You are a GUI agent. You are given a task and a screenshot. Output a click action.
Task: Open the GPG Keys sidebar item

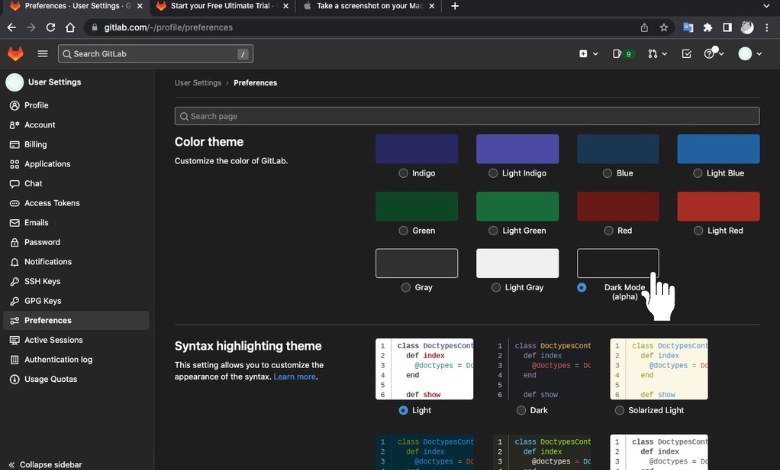point(76,301)
